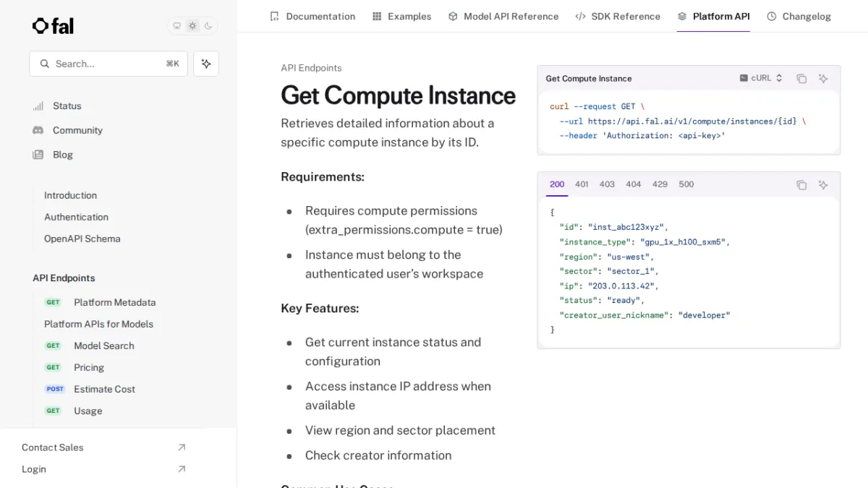Image resolution: width=868 pixels, height=488 pixels.
Task: Open Platform APIs for Models section
Action: click(98, 324)
